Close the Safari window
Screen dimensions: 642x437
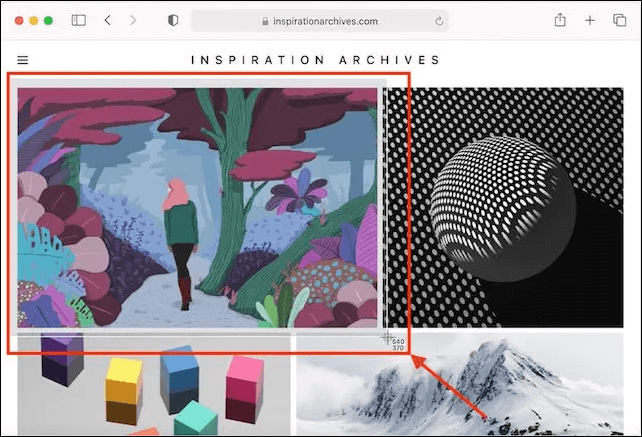[19, 20]
